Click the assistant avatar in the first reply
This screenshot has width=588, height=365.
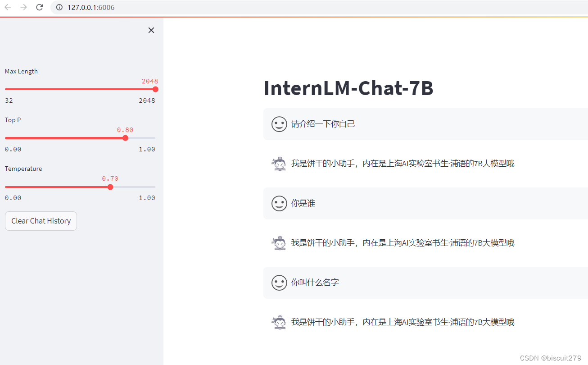coord(279,164)
